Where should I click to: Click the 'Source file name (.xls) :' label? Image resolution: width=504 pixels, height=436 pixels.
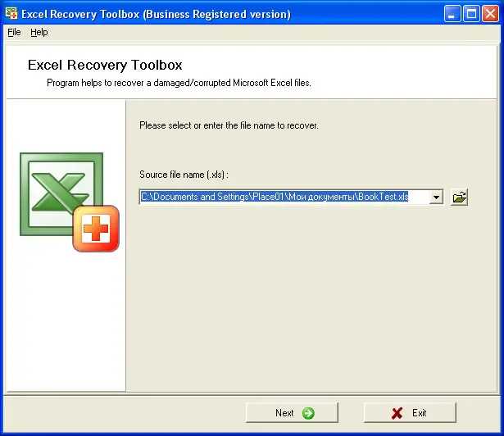pyautogui.click(x=184, y=175)
